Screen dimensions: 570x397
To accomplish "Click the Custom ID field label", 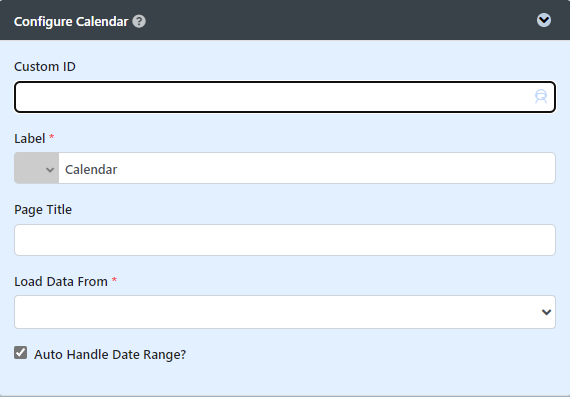I will (45, 67).
